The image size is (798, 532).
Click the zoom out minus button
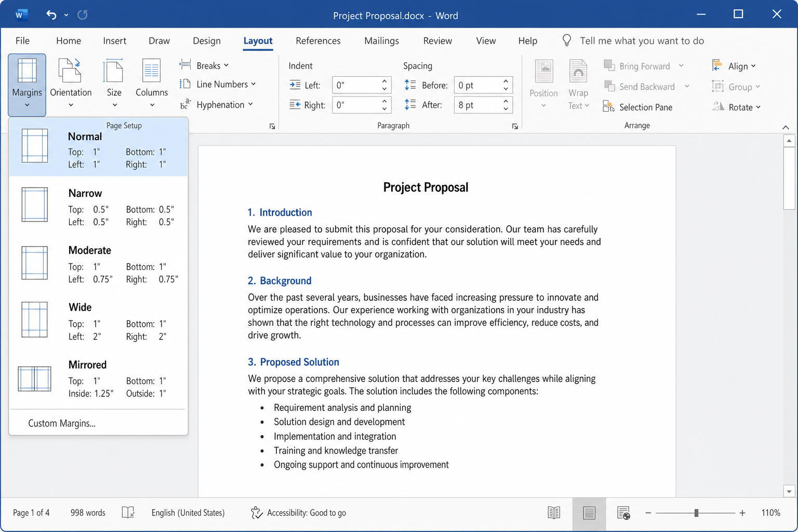(x=648, y=513)
